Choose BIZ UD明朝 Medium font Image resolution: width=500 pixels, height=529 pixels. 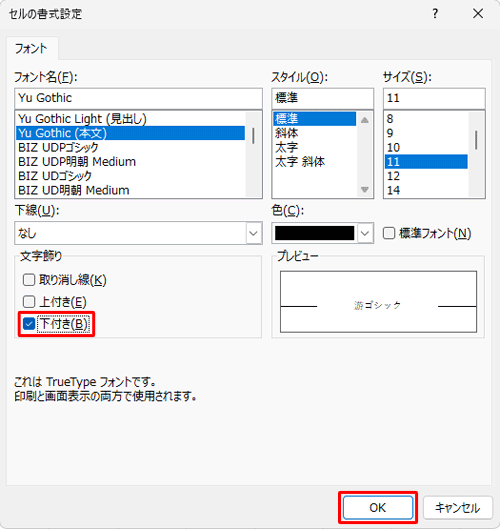pos(130,190)
